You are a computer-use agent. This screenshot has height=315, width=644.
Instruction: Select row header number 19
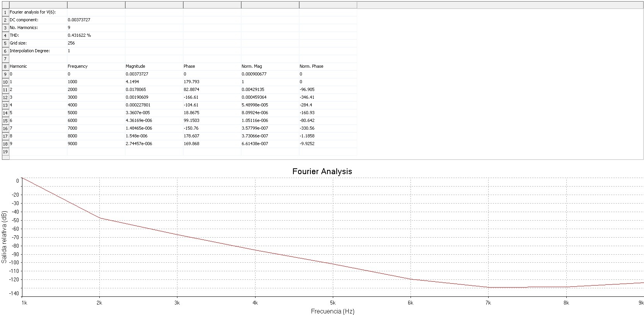(x=5, y=152)
